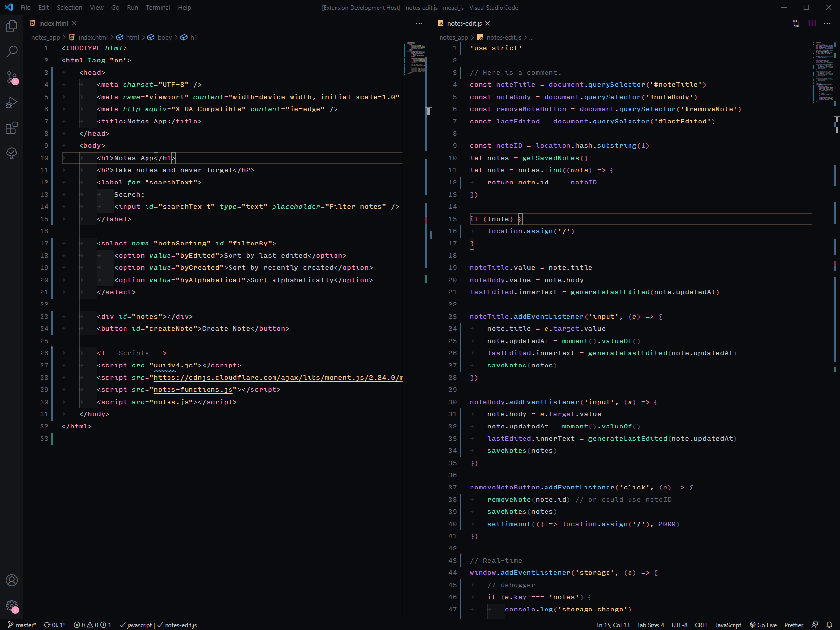This screenshot has width=840, height=630.
Task: Open the Terminal menu
Action: coord(158,7)
